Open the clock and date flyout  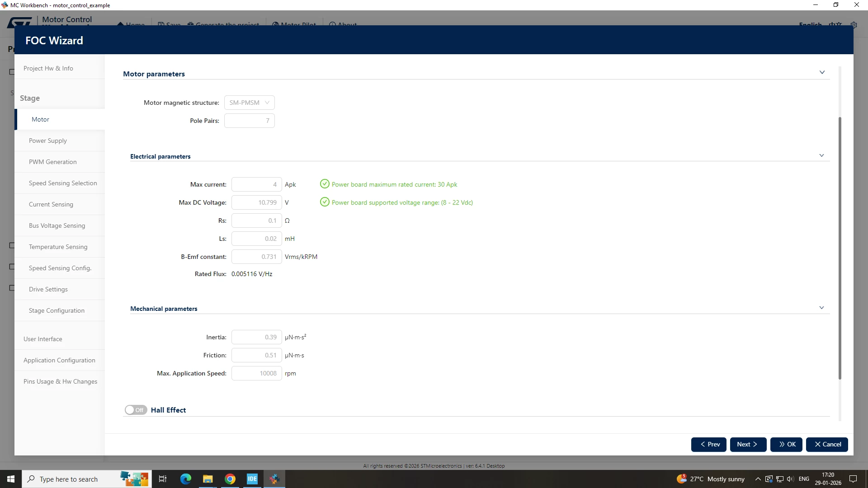[828, 479]
